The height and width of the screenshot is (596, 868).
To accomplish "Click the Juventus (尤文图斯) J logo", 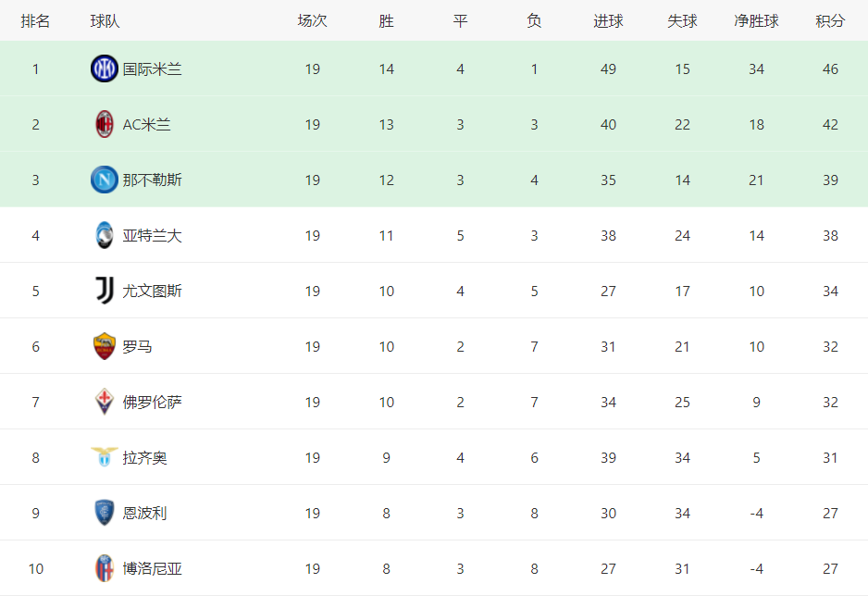I will click(104, 291).
